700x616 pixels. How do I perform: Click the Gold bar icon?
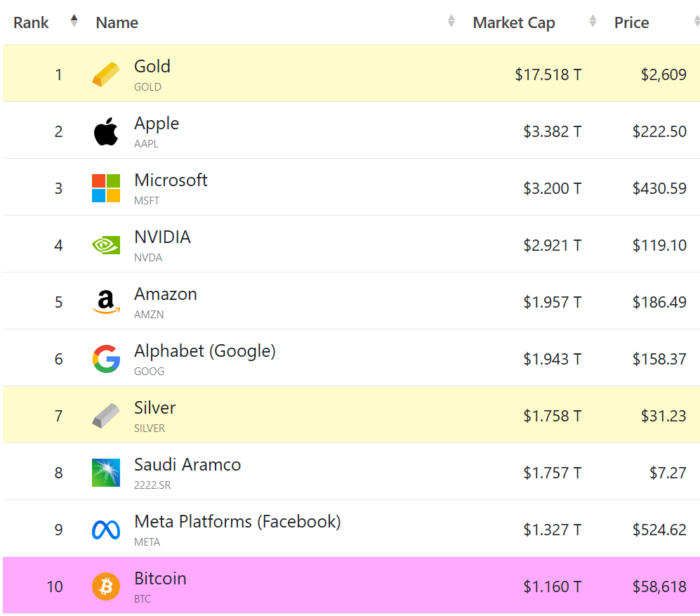pos(106,74)
